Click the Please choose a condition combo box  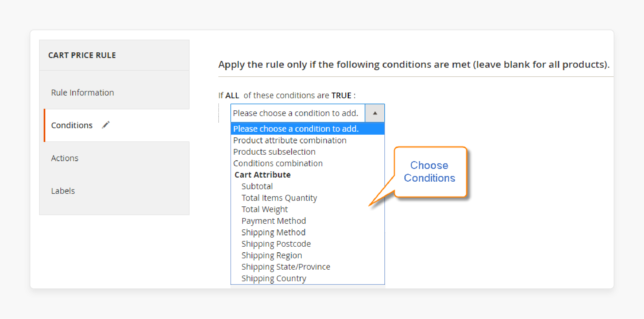pos(297,113)
